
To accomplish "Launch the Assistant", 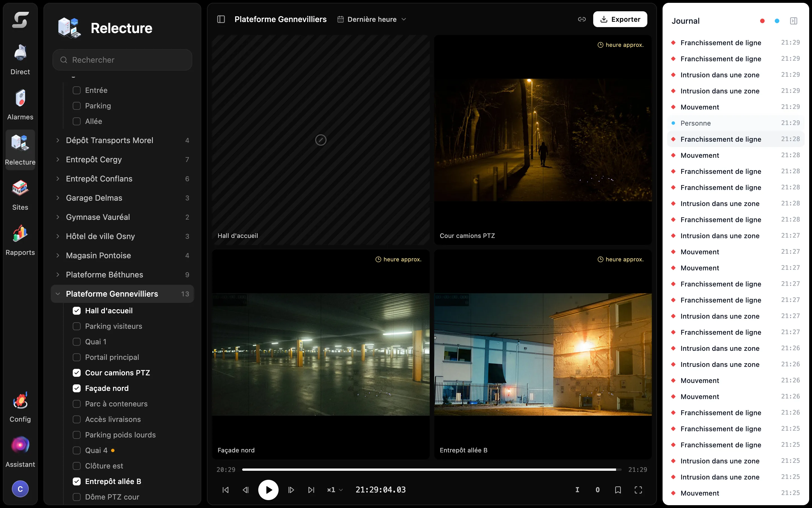I will click(x=20, y=452).
